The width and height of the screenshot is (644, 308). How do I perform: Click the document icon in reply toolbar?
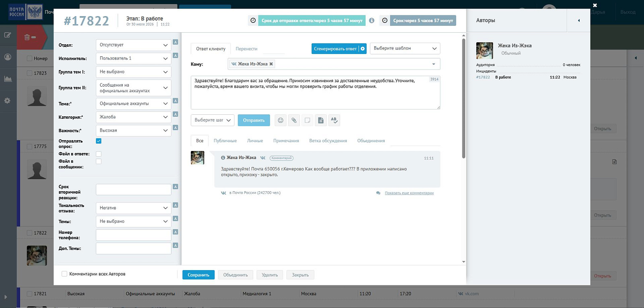tap(321, 120)
